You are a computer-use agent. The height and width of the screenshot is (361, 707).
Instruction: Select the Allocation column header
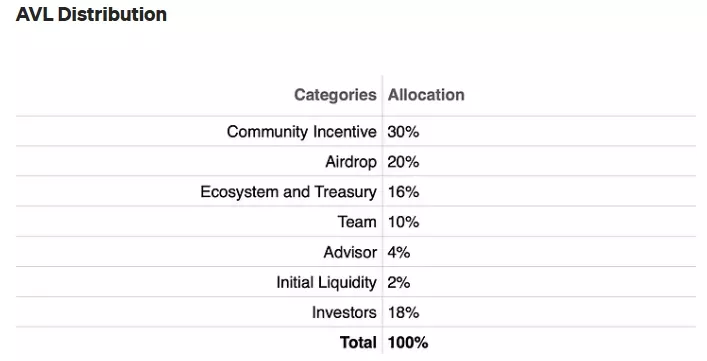pyautogui.click(x=426, y=95)
